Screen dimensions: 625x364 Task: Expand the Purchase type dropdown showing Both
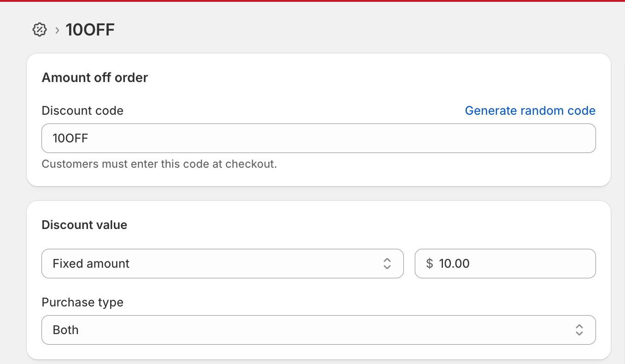point(318,330)
